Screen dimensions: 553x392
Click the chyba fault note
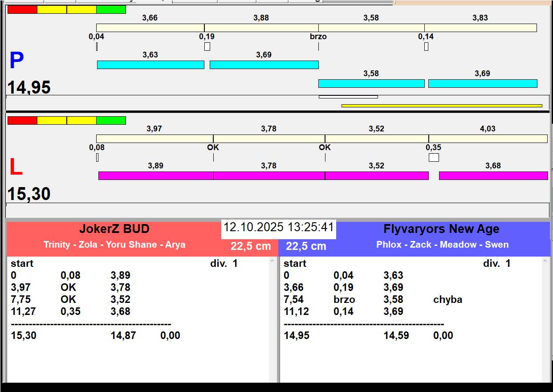coord(447,299)
